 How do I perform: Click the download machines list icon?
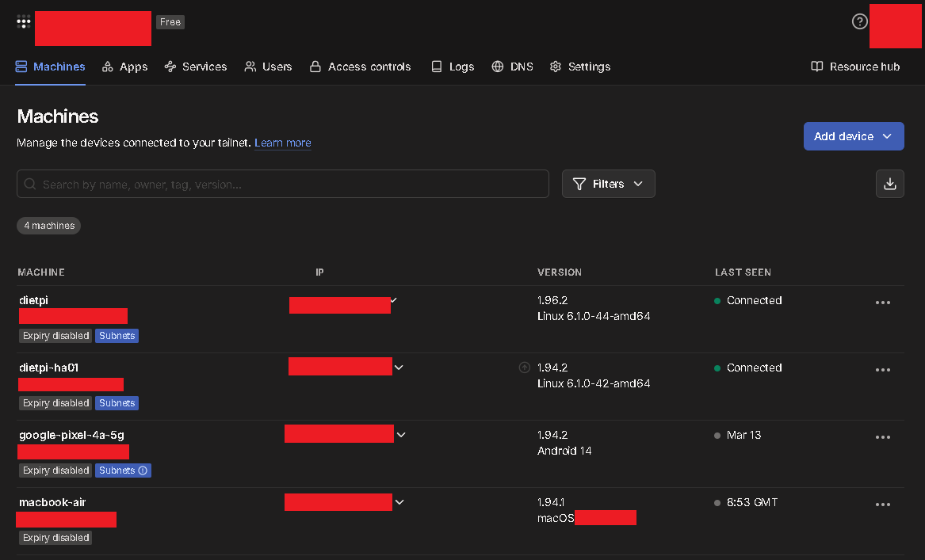coord(889,184)
